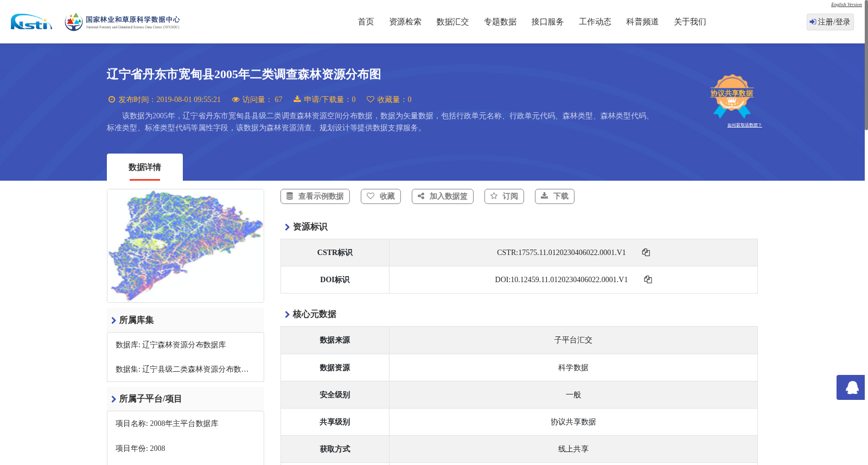Click the DOI:10.12459.11.0120230406022.0001.V1 value
Image resolution: width=868 pixels, height=465 pixels.
(561, 279)
